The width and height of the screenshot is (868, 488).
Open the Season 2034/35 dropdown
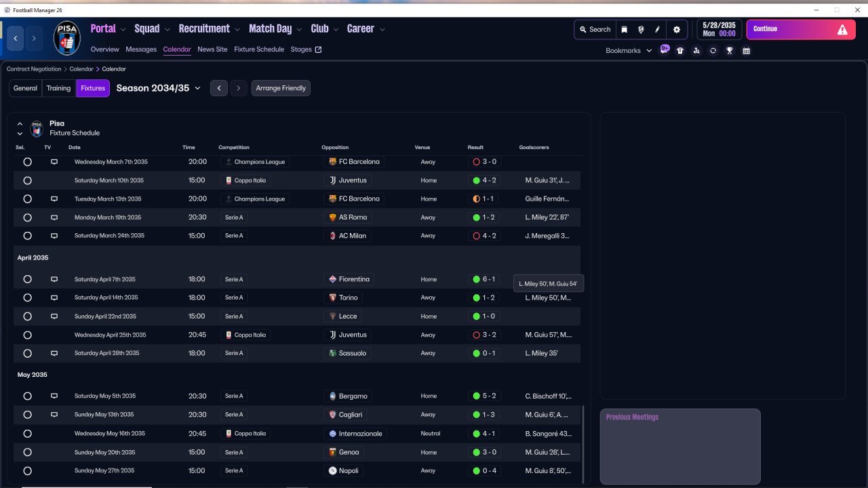click(159, 88)
